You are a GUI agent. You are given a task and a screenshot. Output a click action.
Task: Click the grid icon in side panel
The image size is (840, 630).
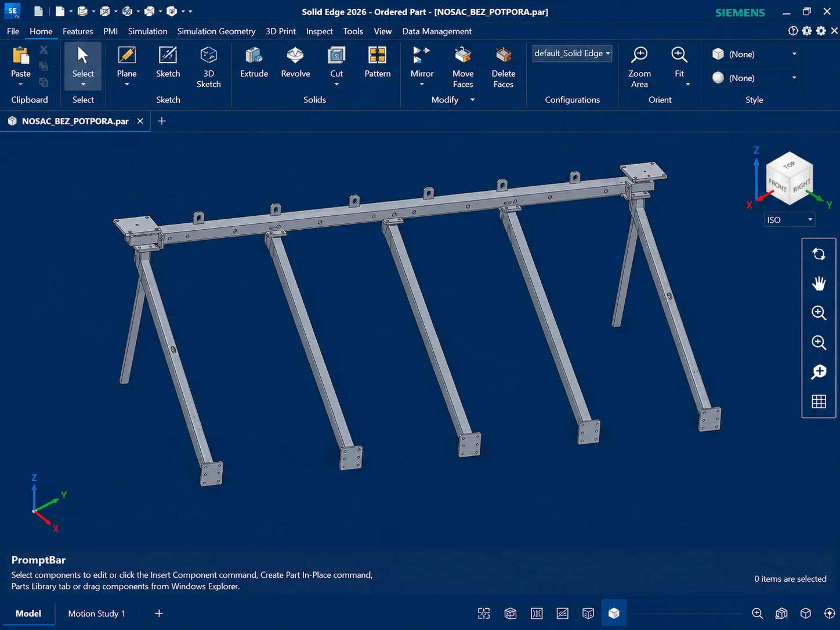[819, 401]
